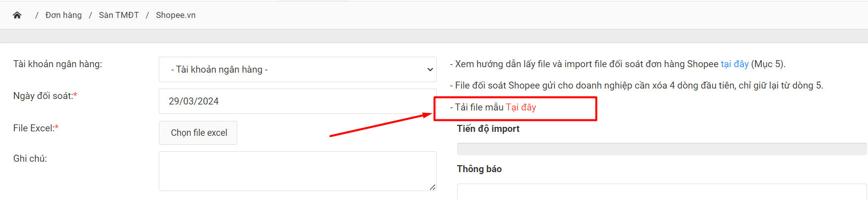This screenshot has height=200, width=868.
Task: Click the chevron arrow of bank account select
Action: coord(430,70)
